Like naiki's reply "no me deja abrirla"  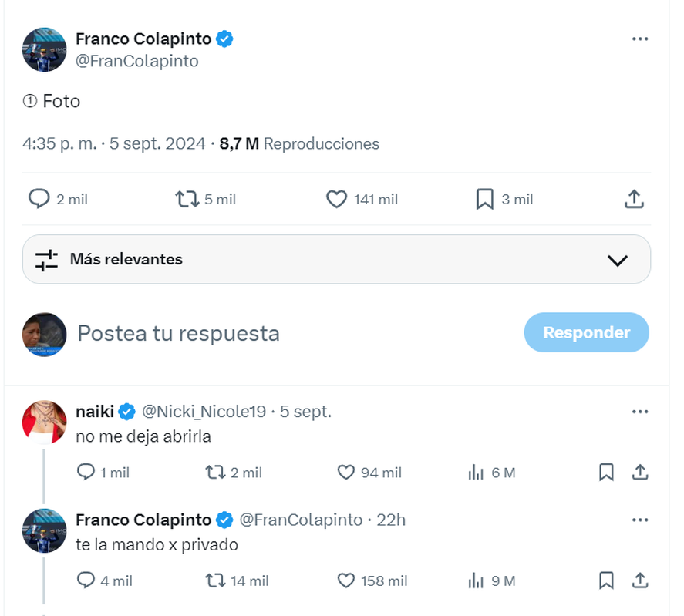click(347, 473)
